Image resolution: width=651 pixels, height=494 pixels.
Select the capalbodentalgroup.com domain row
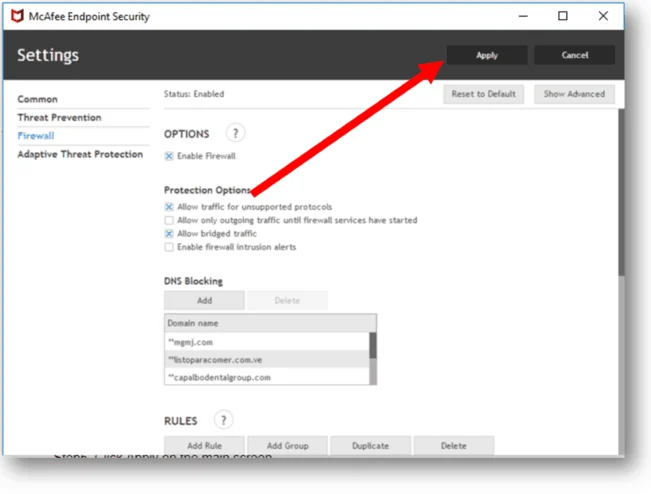click(x=267, y=377)
